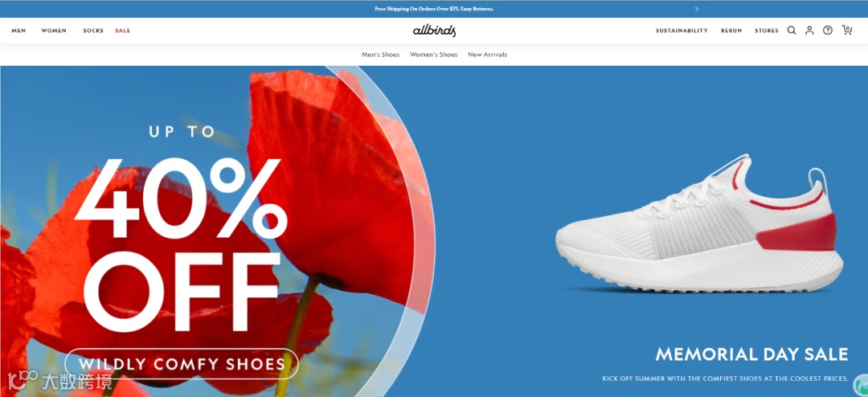
Task: Click the allbirds logo
Action: 435,31
